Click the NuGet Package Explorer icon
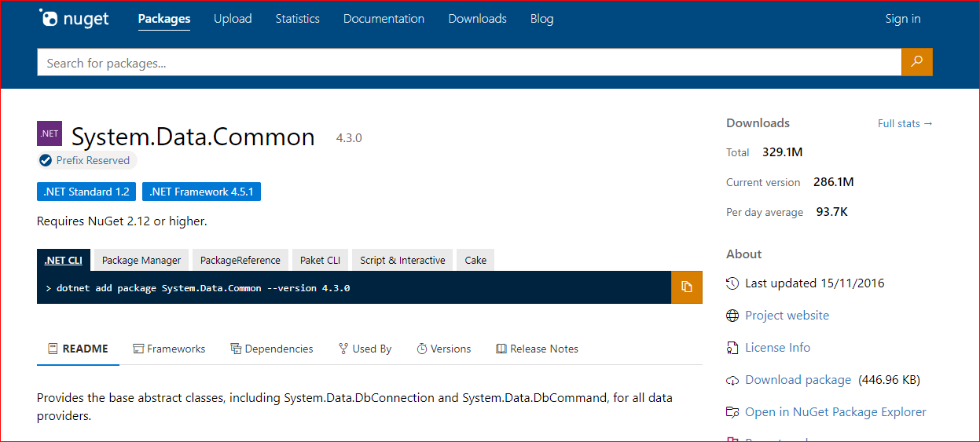This screenshot has height=442, width=980. [732, 412]
